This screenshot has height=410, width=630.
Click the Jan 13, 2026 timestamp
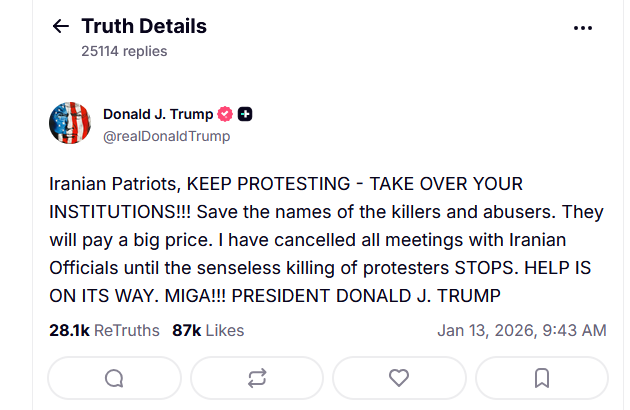coord(521,330)
